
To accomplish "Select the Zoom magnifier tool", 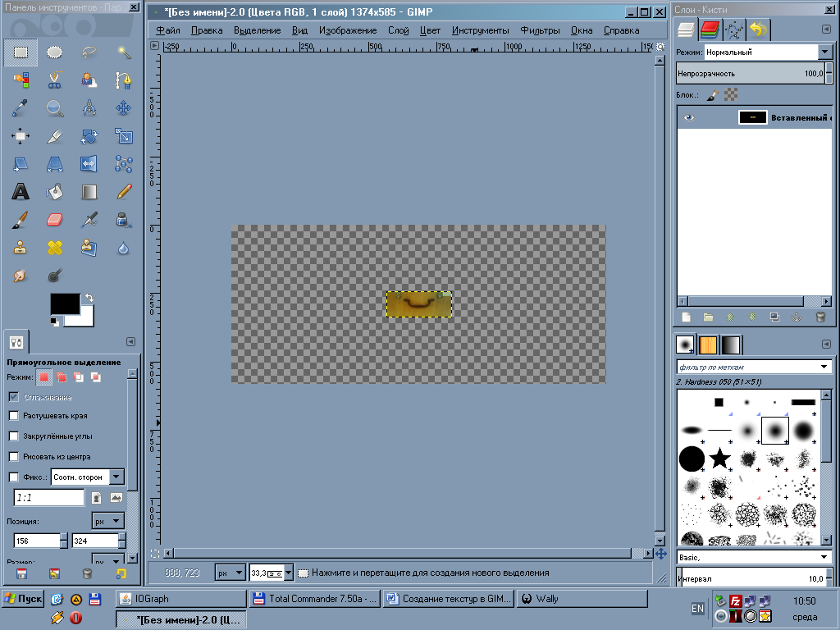I will pyautogui.click(x=54, y=107).
